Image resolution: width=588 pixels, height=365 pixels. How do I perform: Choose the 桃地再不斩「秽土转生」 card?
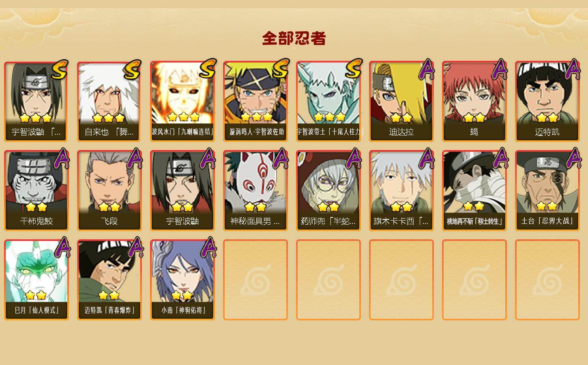click(474, 191)
